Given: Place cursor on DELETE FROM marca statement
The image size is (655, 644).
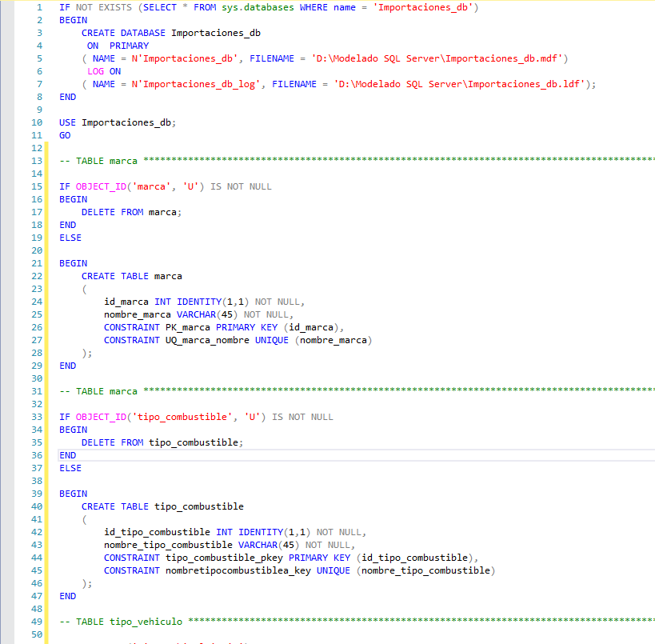Looking at the screenshot, I should click(x=131, y=212).
